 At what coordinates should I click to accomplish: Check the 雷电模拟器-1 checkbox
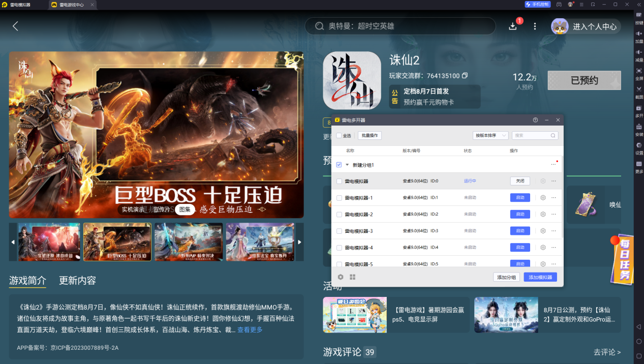339,198
